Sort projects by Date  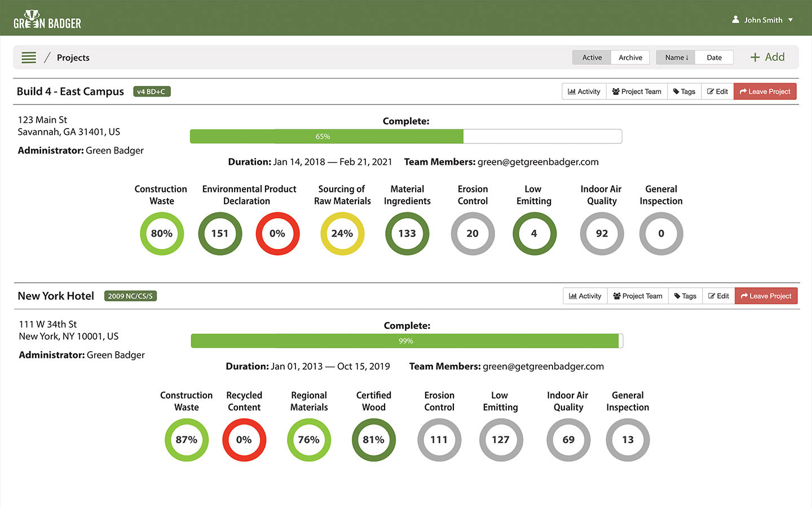pyautogui.click(x=714, y=58)
